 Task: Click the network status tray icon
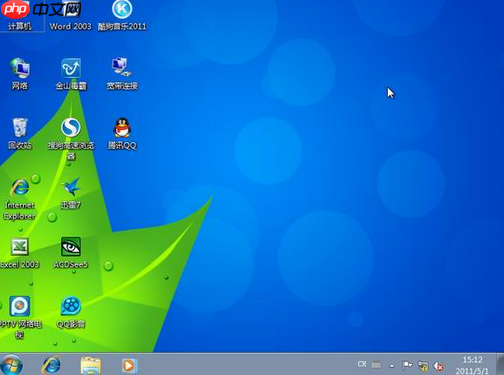click(x=423, y=366)
